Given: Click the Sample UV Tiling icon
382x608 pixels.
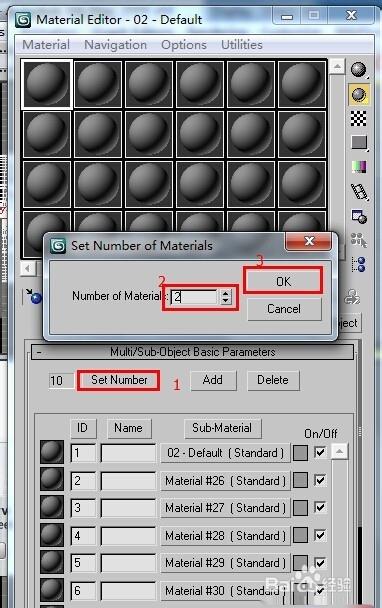Looking at the screenshot, I should (358, 142).
